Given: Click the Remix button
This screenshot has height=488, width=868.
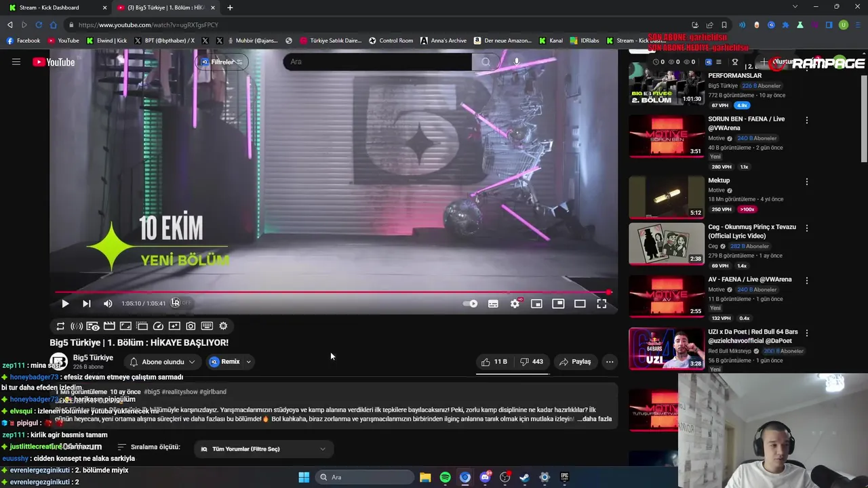Looking at the screenshot, I should click(x=224, y=362).
